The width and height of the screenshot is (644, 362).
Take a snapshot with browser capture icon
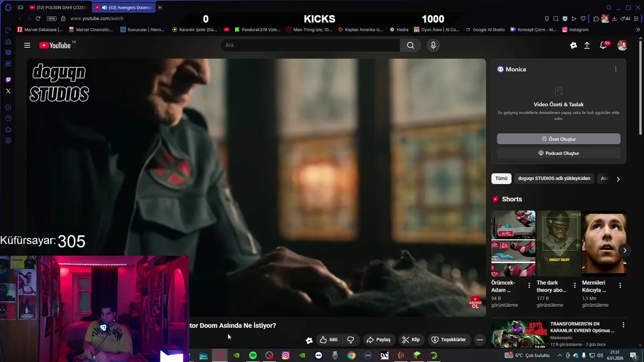[555, 19]
